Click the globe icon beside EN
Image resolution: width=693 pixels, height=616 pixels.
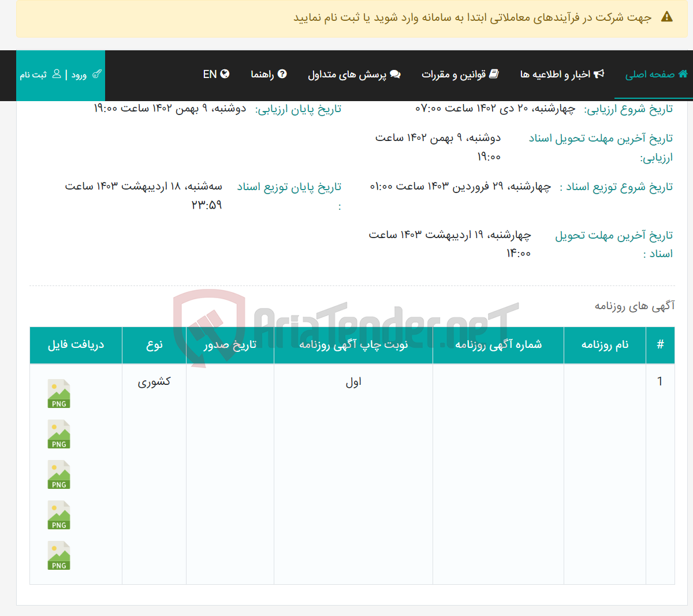click(x=225, y=74)
